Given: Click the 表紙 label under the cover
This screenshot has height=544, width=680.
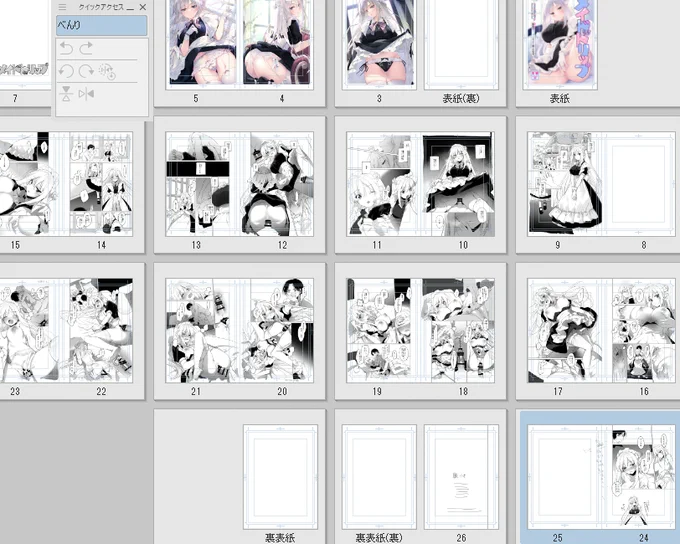Looking at the screenshot, I should [x=560, y=98].
